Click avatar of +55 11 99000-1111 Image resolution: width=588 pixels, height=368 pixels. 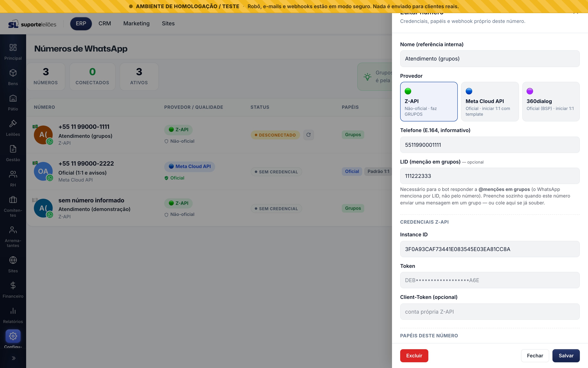pyautogui.click(x=43, y=135)
